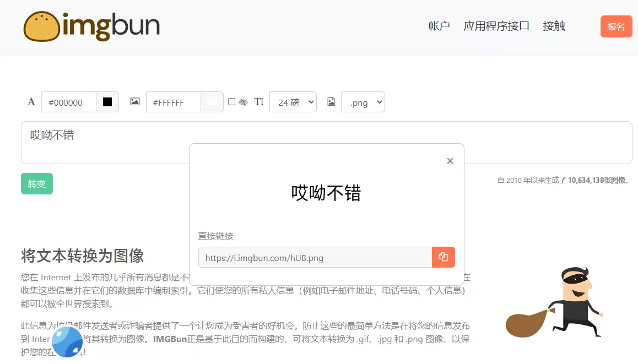Click the white background color swatch
638x364 pixels.
point(212,102)
